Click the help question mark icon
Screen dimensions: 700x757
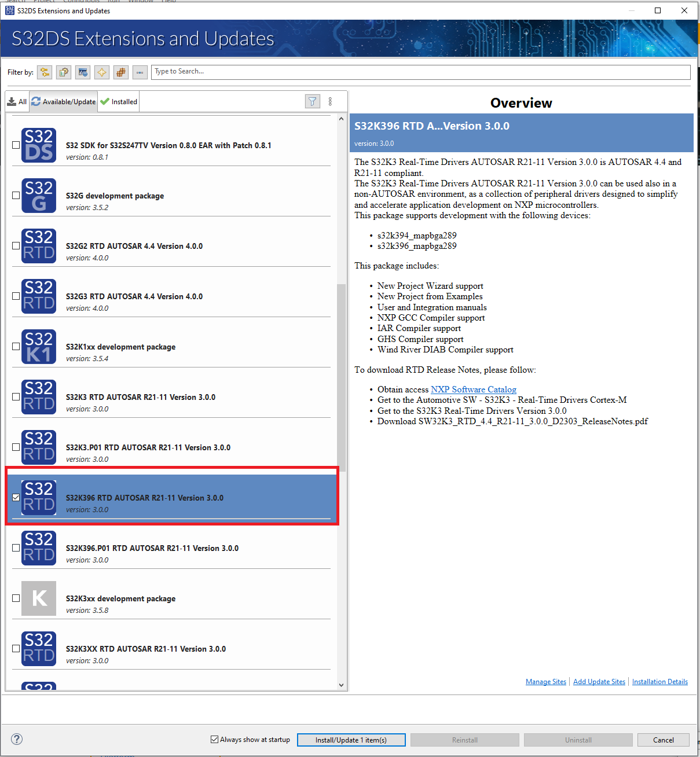coord(17,739)
